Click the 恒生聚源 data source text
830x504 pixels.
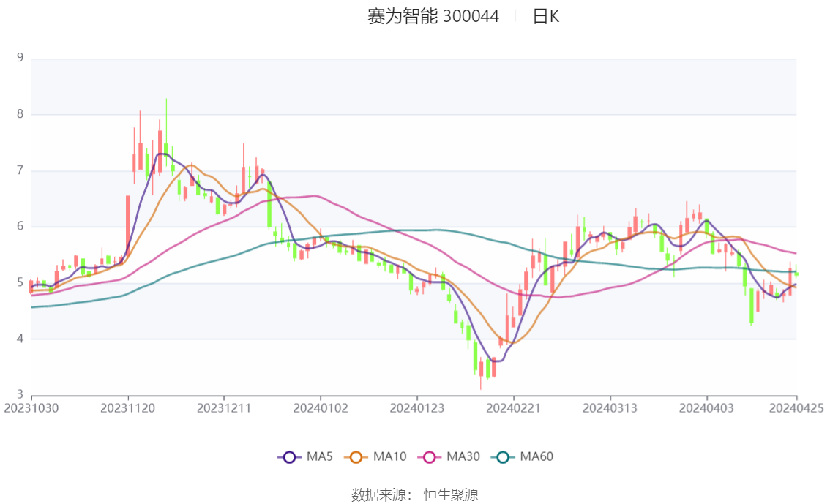pos(451,495)
